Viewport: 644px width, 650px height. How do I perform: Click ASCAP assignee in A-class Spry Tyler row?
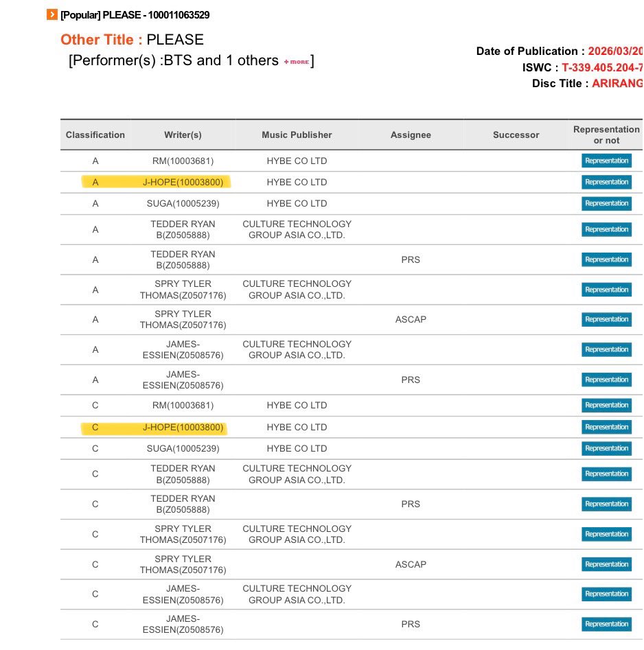point(411,320)
